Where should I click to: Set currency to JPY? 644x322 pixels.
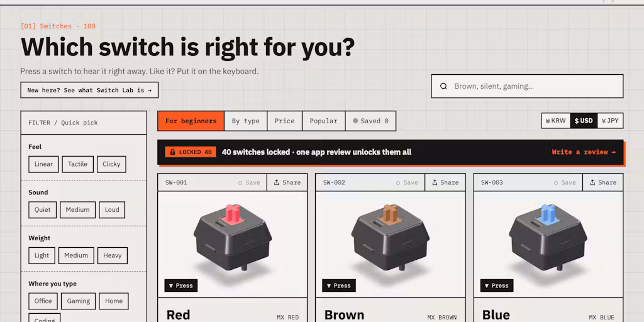point(610,121)
